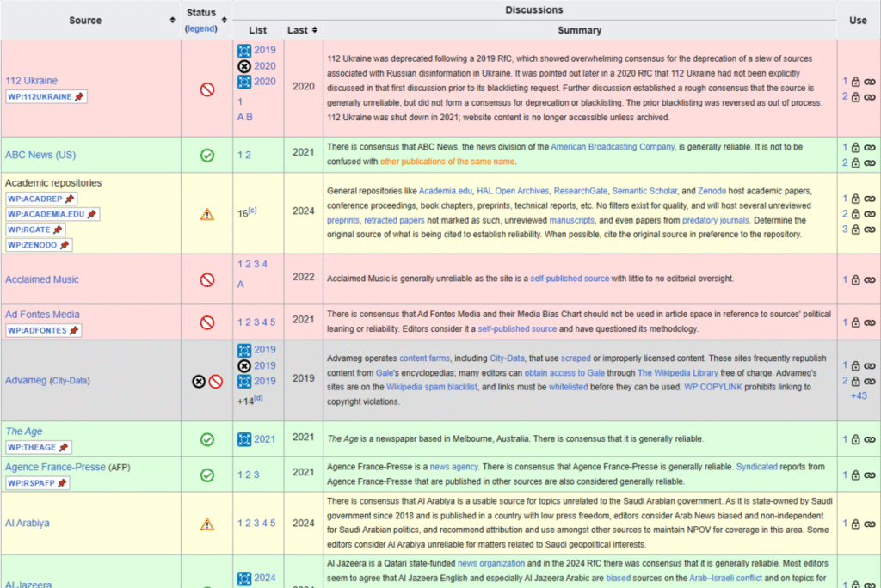Follow the American Broadcasting Company link
Viewport: 881px width, 588px height.
(x=612, y=148)
